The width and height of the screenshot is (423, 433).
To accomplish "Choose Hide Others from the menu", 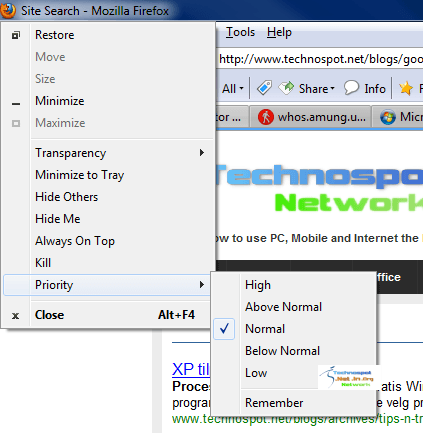I will 108,197.
